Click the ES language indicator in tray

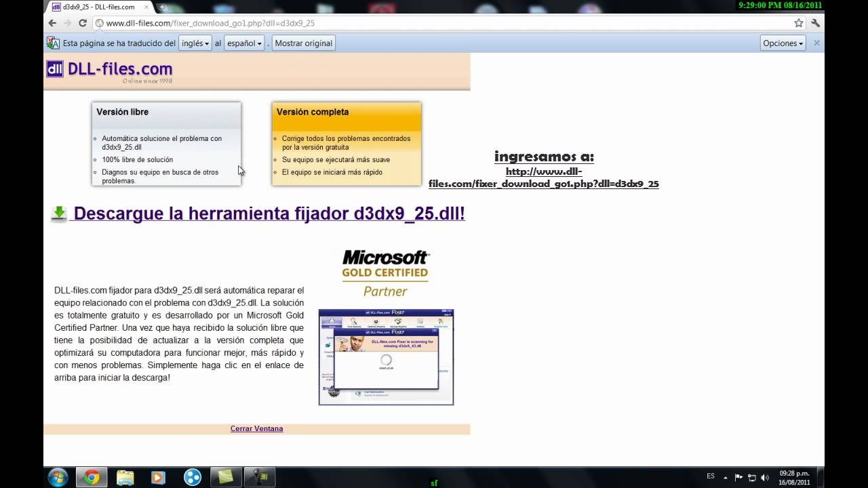pyautogui.click(x=711, y=476)
